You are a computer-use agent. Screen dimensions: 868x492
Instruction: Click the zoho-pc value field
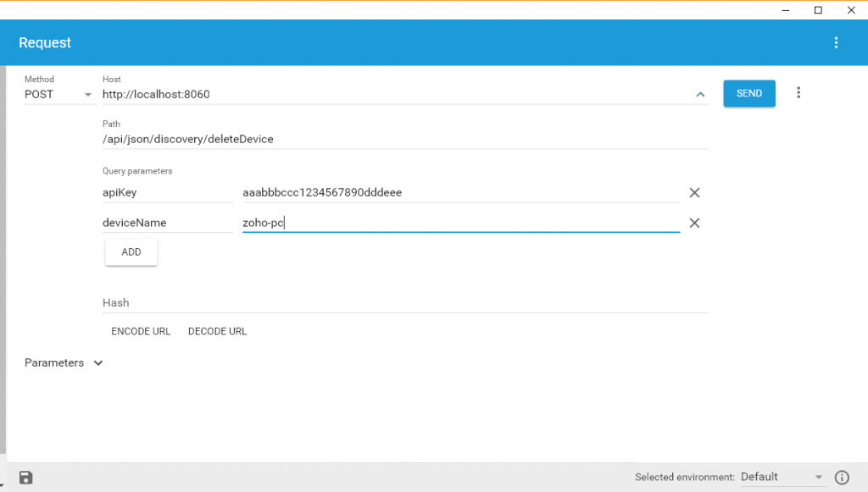click(x=460, y=223)
